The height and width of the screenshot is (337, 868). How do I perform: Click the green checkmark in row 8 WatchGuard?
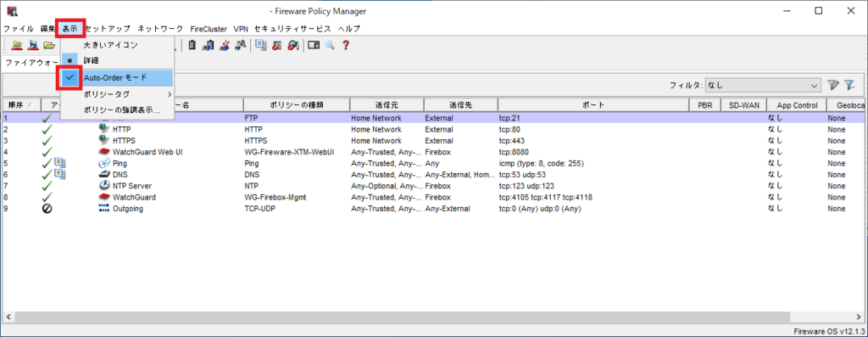tap(47, 197)
